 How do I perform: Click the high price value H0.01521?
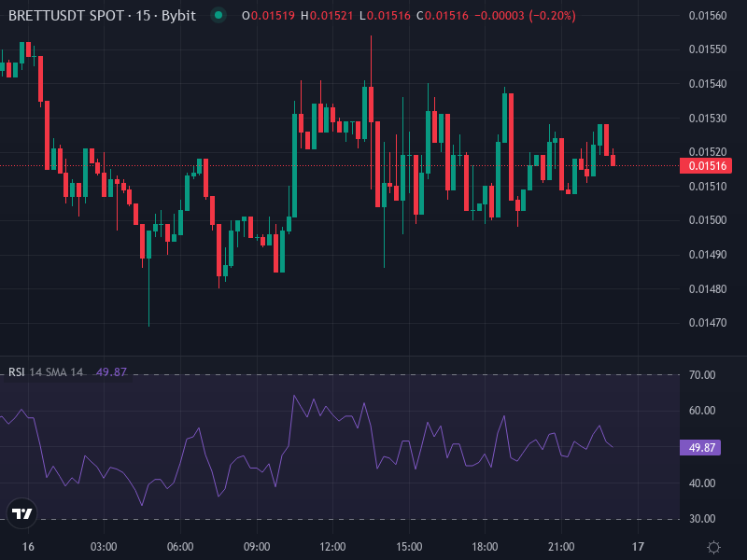tap(329, 16)
